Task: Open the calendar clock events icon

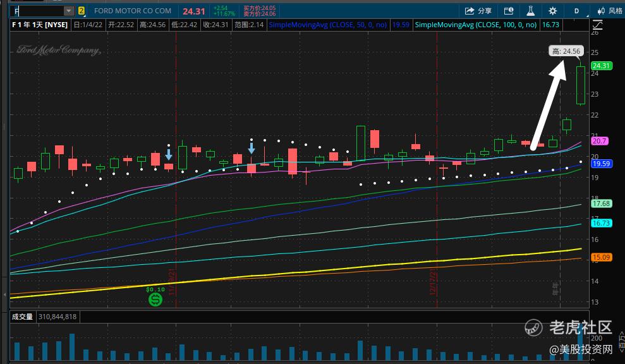Action: point(509,11)
